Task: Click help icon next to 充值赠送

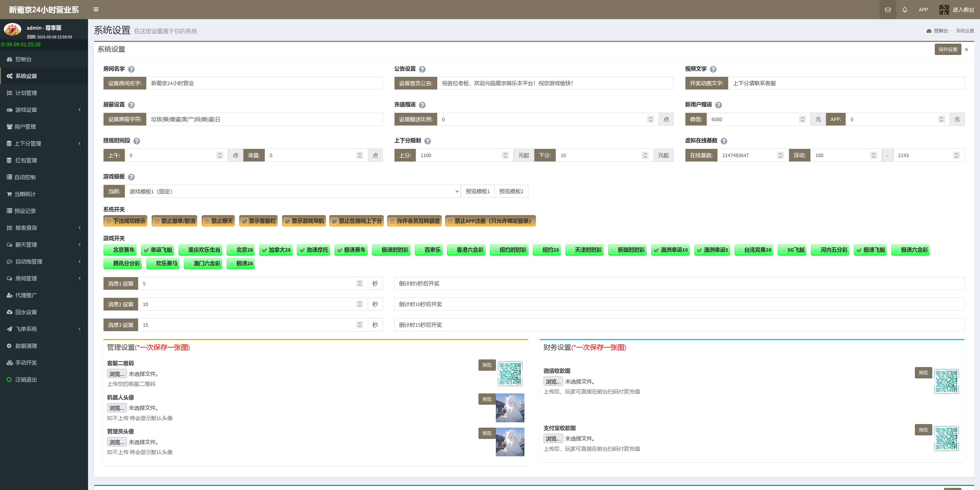Action: point(422,105)
